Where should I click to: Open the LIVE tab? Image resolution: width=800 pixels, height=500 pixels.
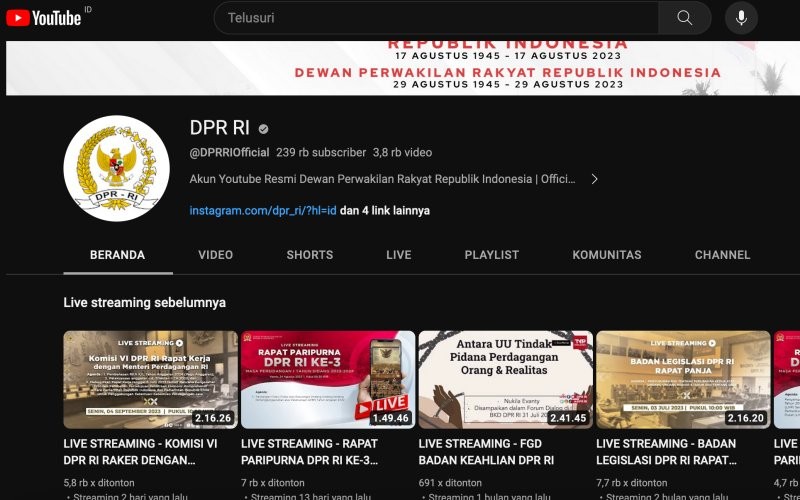point(398,255)
